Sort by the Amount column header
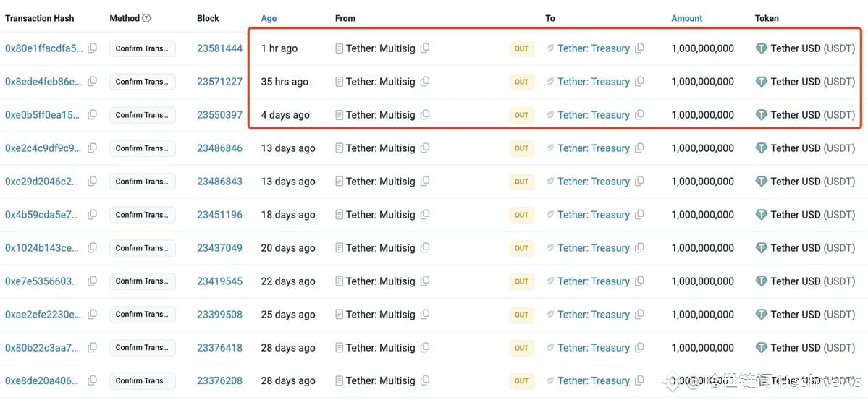This screenshot has width=868, height=400. pos(687,18)
